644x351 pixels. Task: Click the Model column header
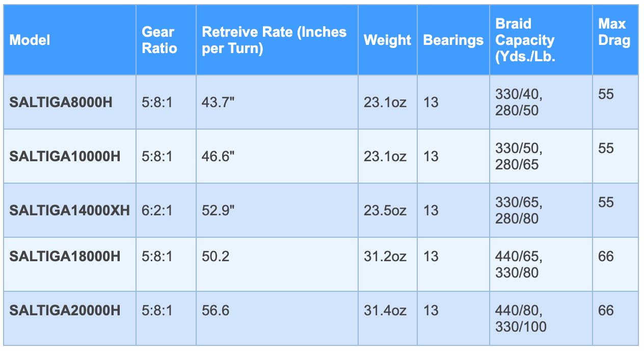(30, 40)
